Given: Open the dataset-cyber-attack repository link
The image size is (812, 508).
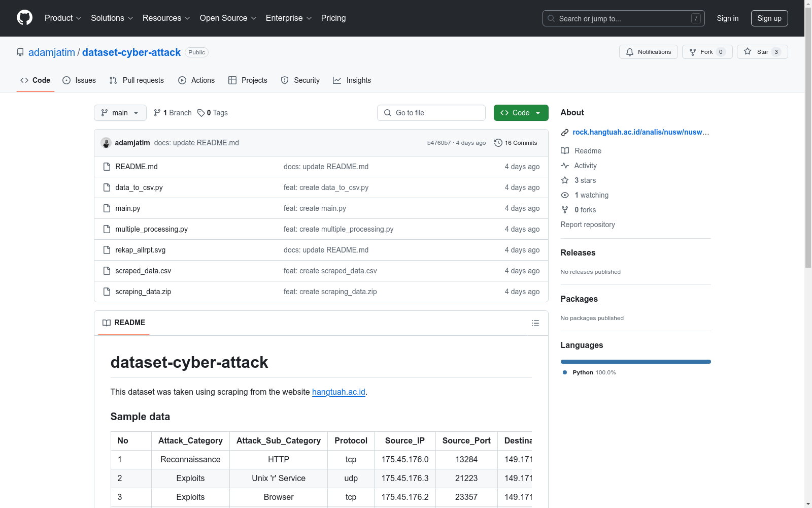Looking at the screenshot, I should coord(131,52).
